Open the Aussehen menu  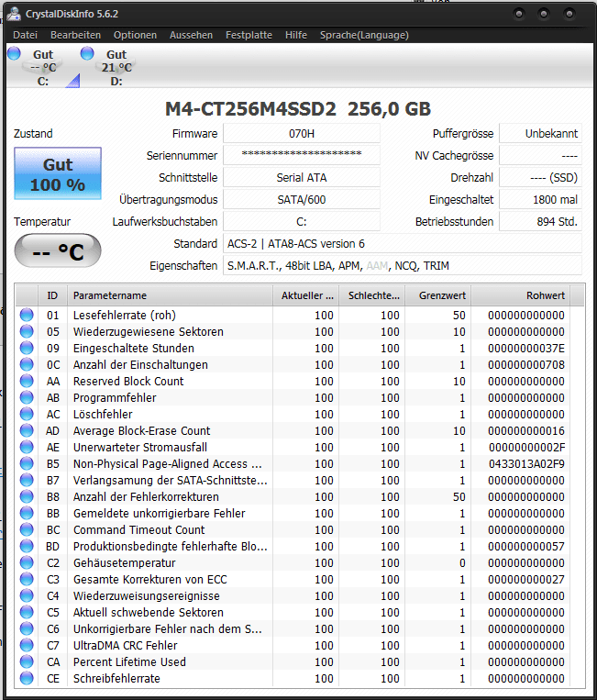(191, 35)
